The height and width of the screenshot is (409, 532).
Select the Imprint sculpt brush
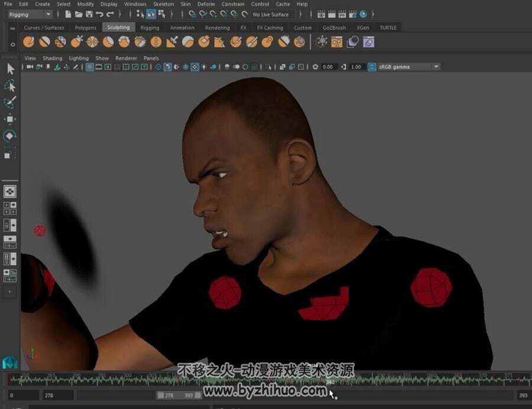(x=171, y=42)
